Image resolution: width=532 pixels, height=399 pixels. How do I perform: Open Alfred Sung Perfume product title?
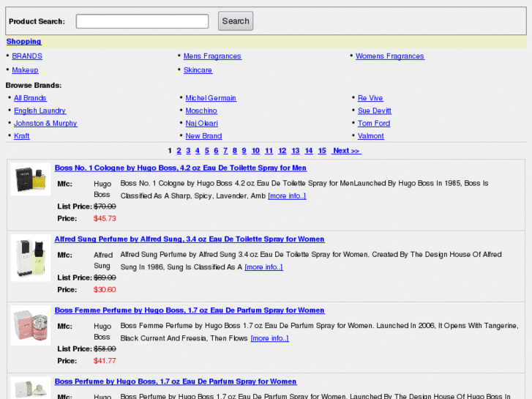coord(190,239)
